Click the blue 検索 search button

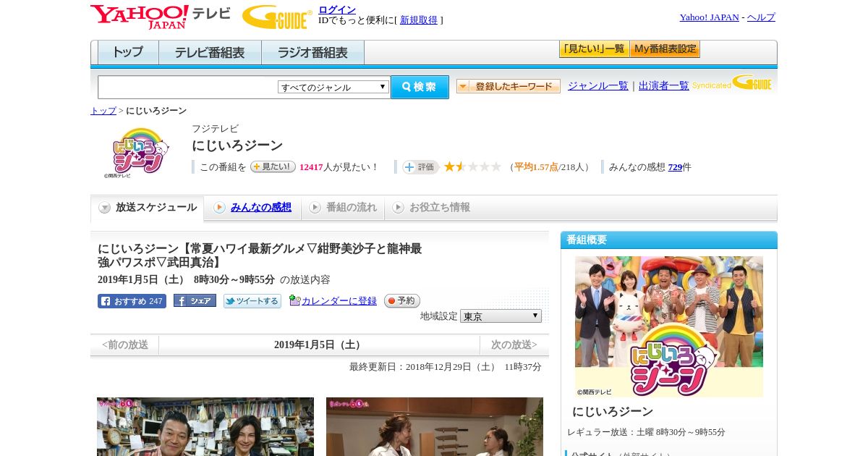pos(420,87)
